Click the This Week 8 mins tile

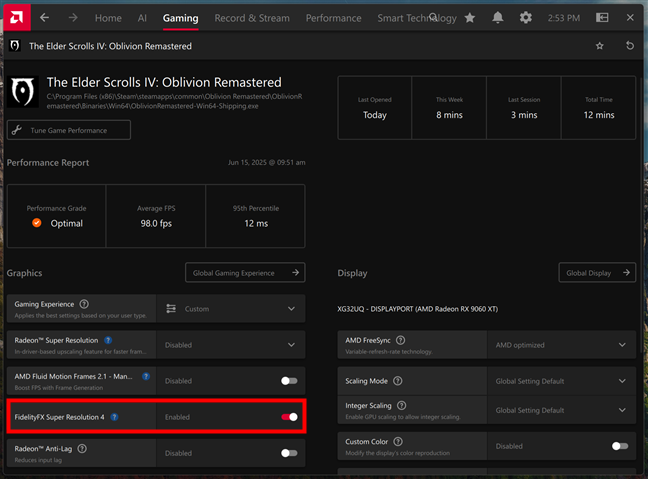[449, 108]
